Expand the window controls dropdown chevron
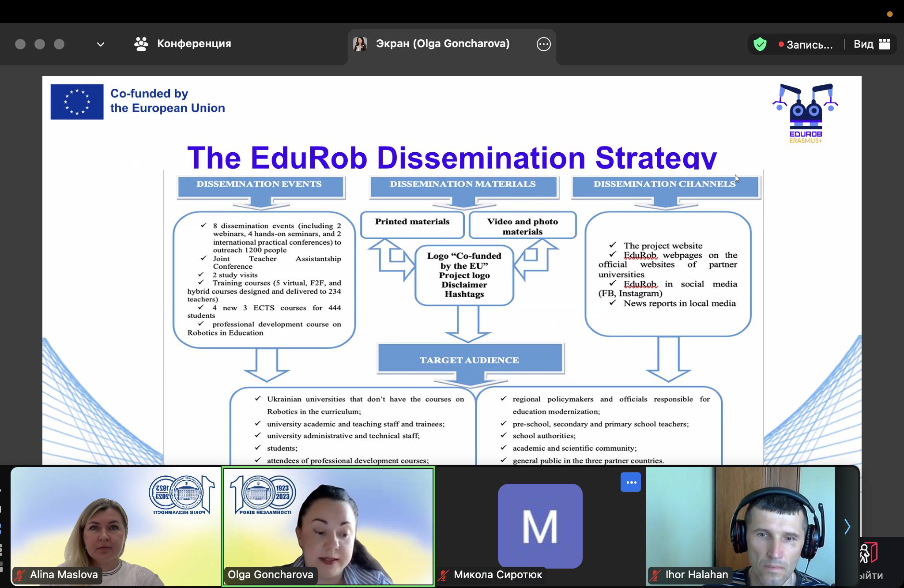This screenshot has width=904, height=588. (100, 44)
